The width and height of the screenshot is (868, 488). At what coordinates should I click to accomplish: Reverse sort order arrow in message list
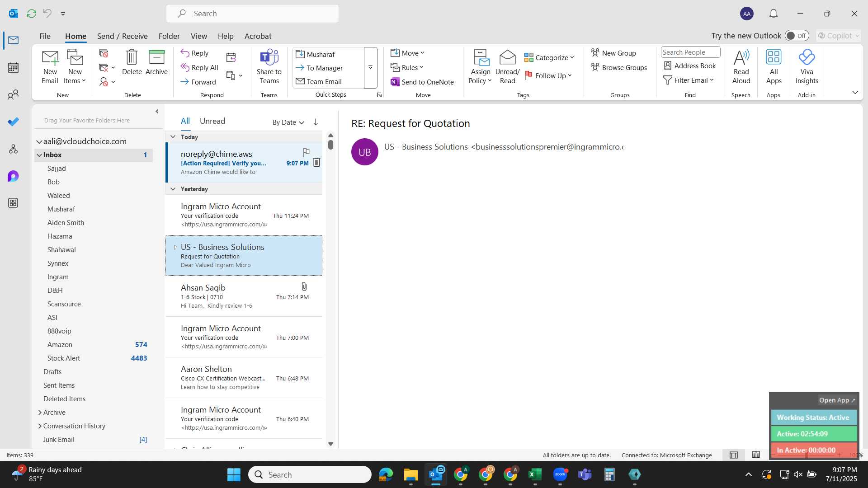[316, 122]
